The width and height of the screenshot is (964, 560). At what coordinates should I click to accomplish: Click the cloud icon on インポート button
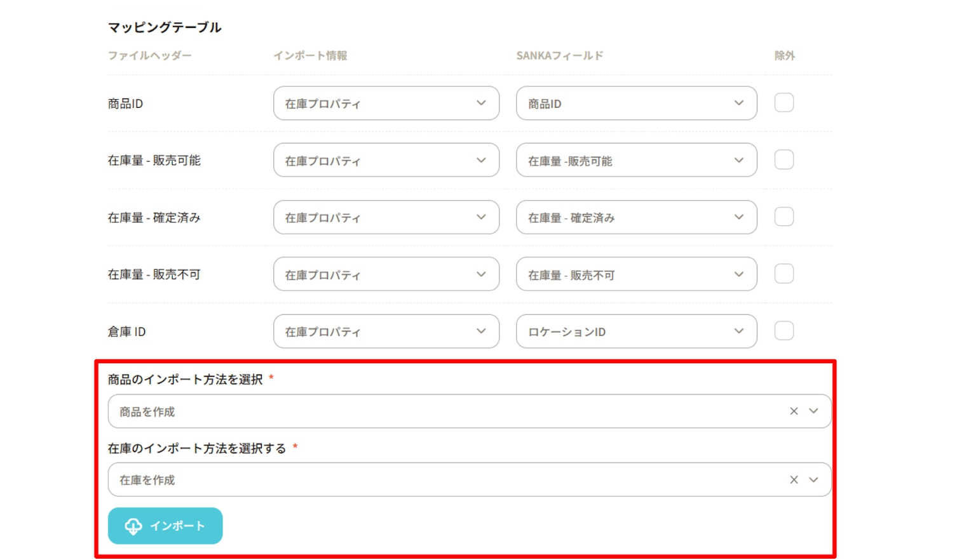[x=133, y=526]
